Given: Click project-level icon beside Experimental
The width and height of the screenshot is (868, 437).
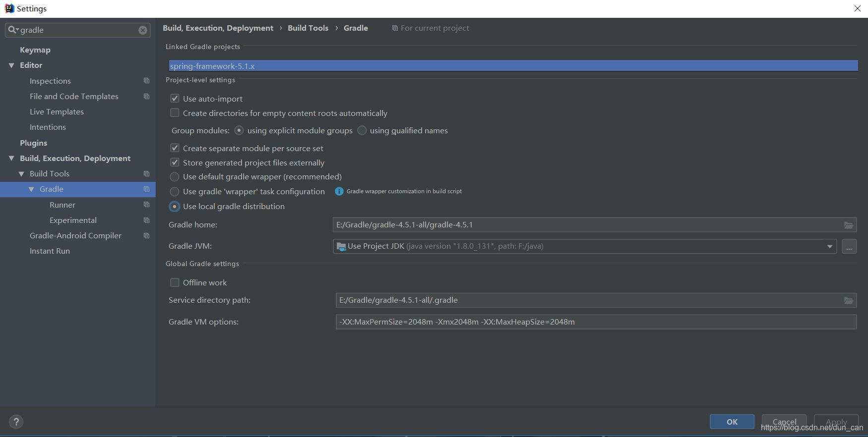Looking at the screenshot, I should (146, 220).
